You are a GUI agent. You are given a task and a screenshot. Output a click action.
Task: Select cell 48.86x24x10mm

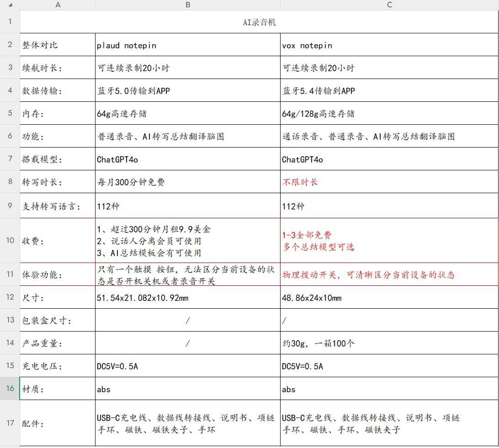389,297
